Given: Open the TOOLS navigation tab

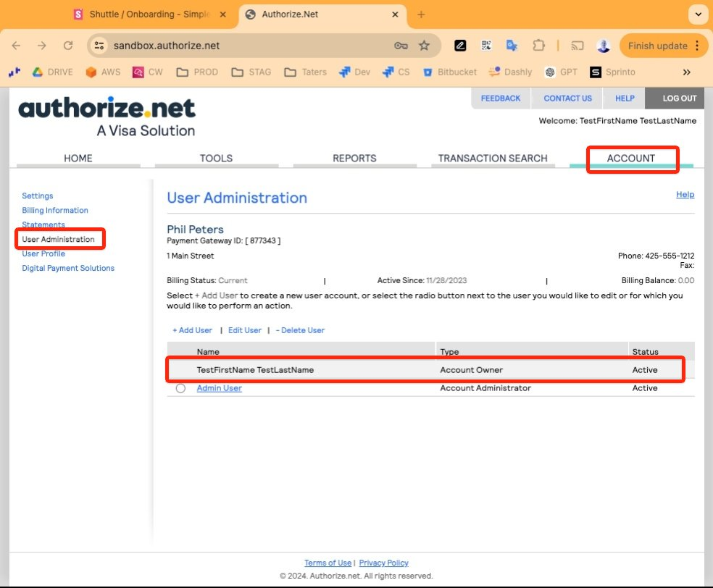Looking at the screenshot, I should click(216, 158).
